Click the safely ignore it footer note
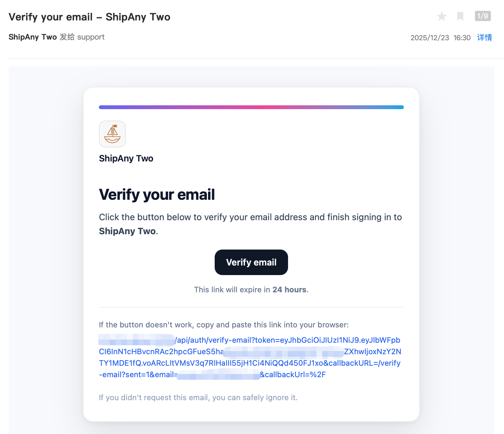This screenshot has height=434, width=504. pos(198,398)
